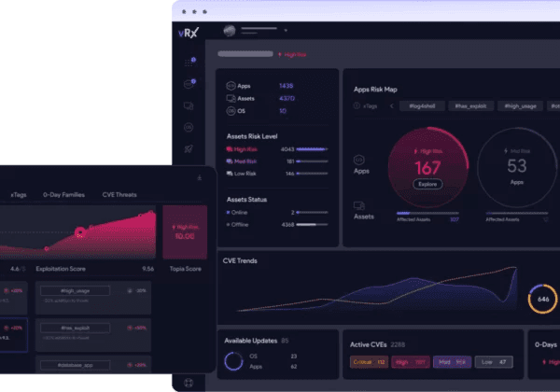
Task: Switch to the CVE Threats tab
Action: pos(119,195)
